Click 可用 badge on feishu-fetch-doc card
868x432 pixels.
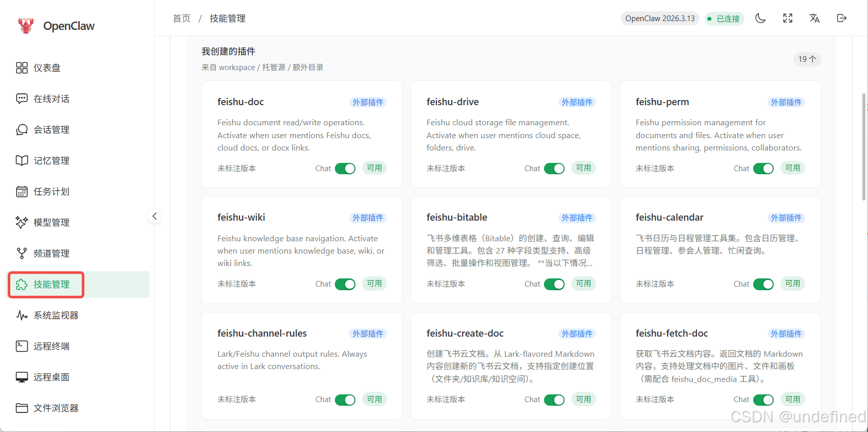[x=793, y=399]
